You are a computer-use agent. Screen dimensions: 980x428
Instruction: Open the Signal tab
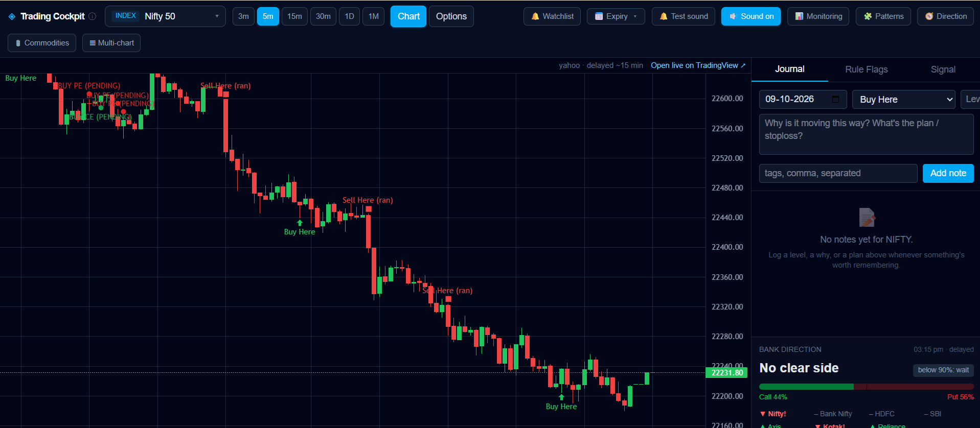(943, 69)
